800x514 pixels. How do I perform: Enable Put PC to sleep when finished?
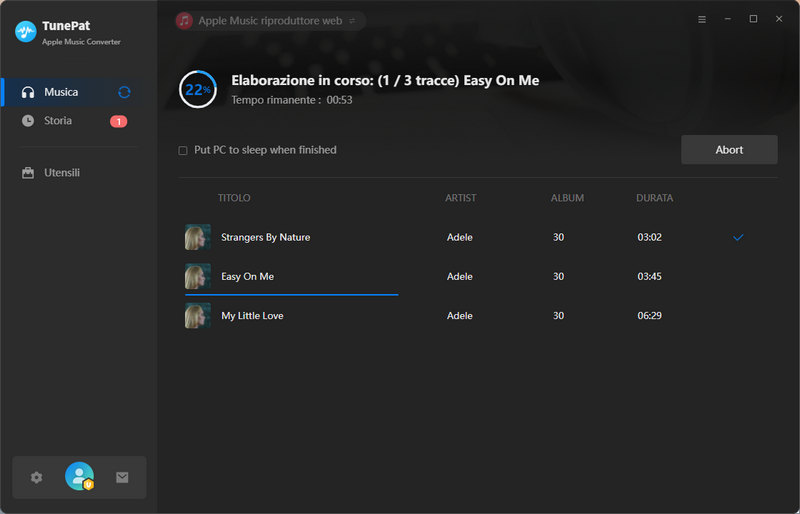pyautogui.click(x=183, y=150)
